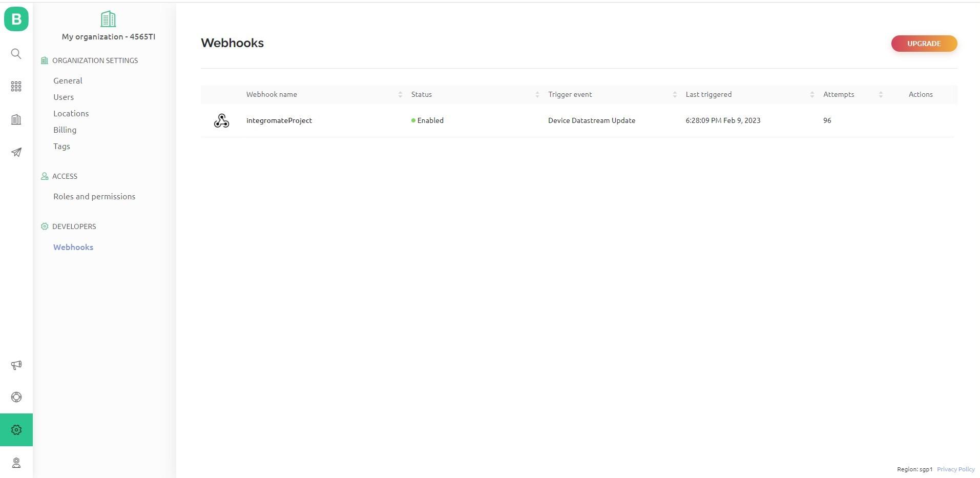The height and width of the screenshot is (478, 980).
Task: Sort by Attempts column arrows
Action: pos(881,94)
